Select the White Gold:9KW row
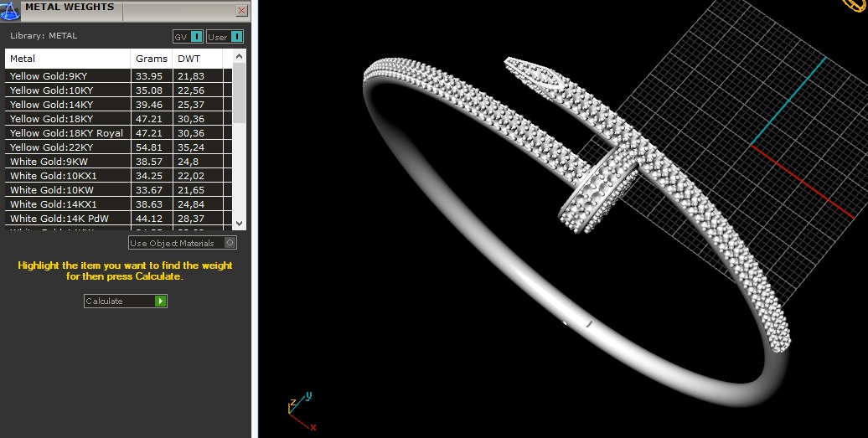The width and height of the screenshot is (868, 438). point(118,162)
